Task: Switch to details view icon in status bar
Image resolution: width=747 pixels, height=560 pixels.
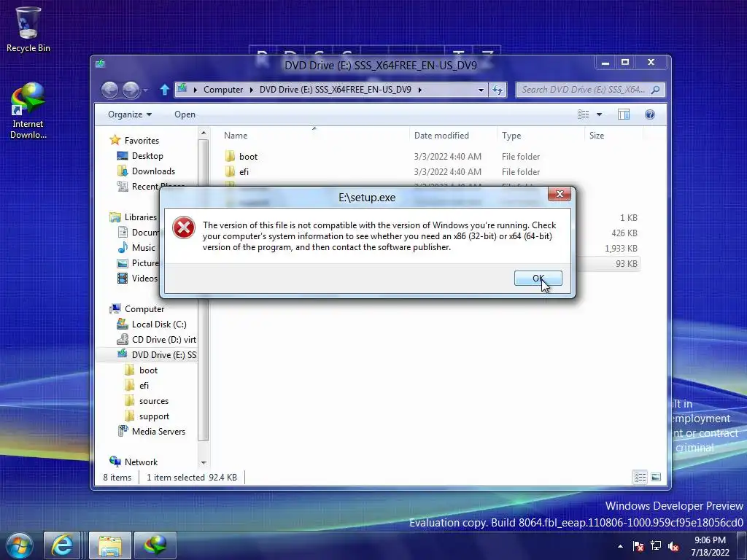Action: [x=640, y=477]
